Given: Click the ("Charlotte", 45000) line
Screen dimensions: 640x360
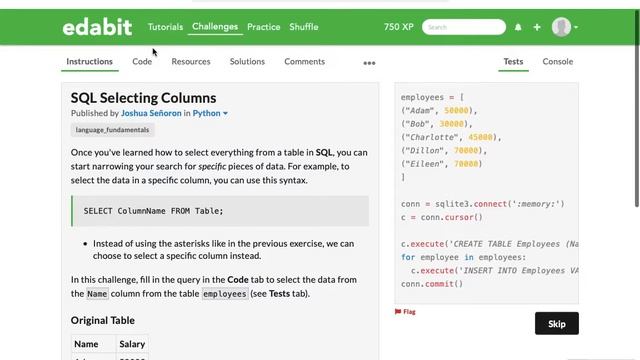Looking at the screenshot, I should (451, 138).
